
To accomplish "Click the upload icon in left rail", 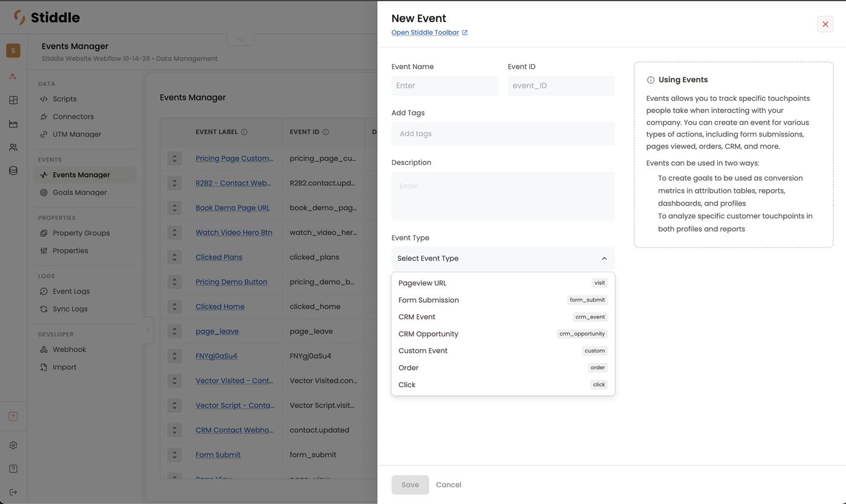I will coord(13,416).
